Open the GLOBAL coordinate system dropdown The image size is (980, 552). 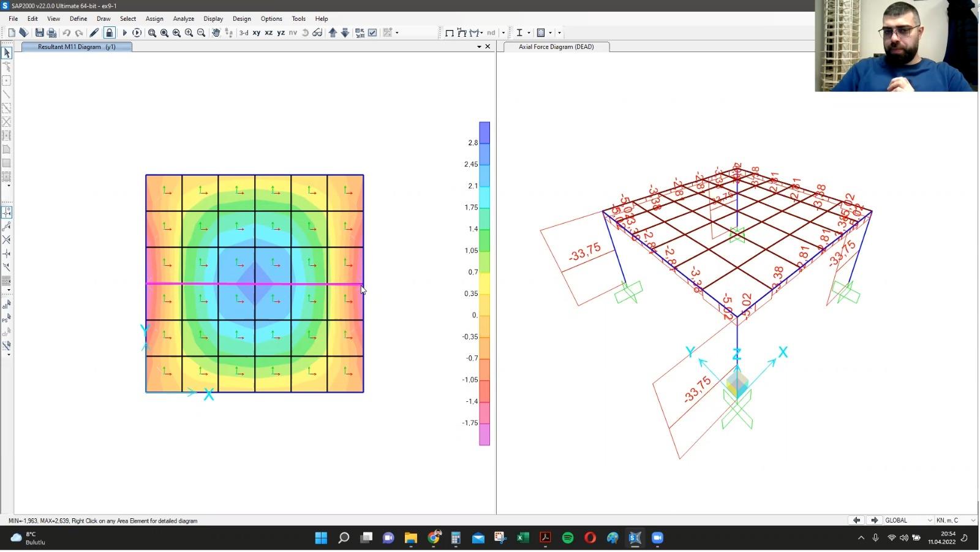[x=929, y=521]
